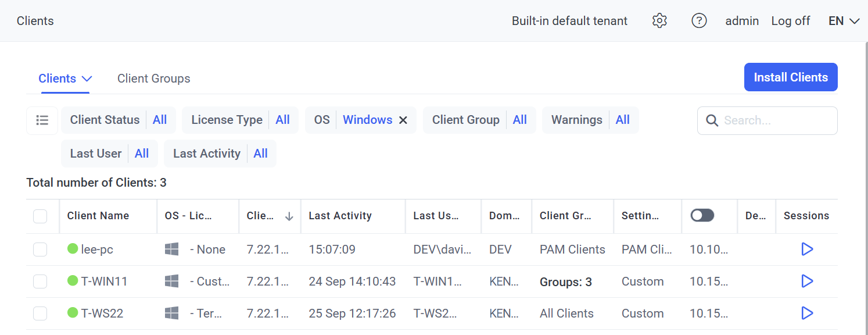Expand the EN language dropdown

click(x=844, y=21)
